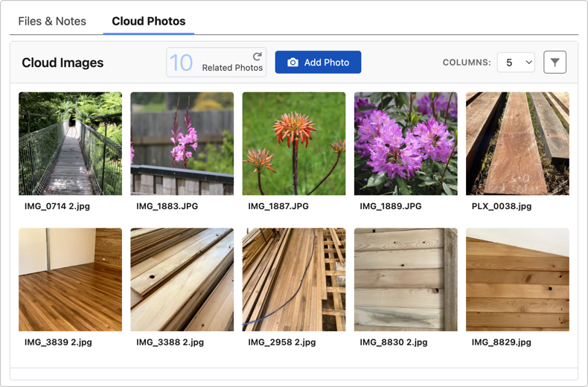
Task: Click the IMG_1887.JPG filename label
Action: coord(278,206)
